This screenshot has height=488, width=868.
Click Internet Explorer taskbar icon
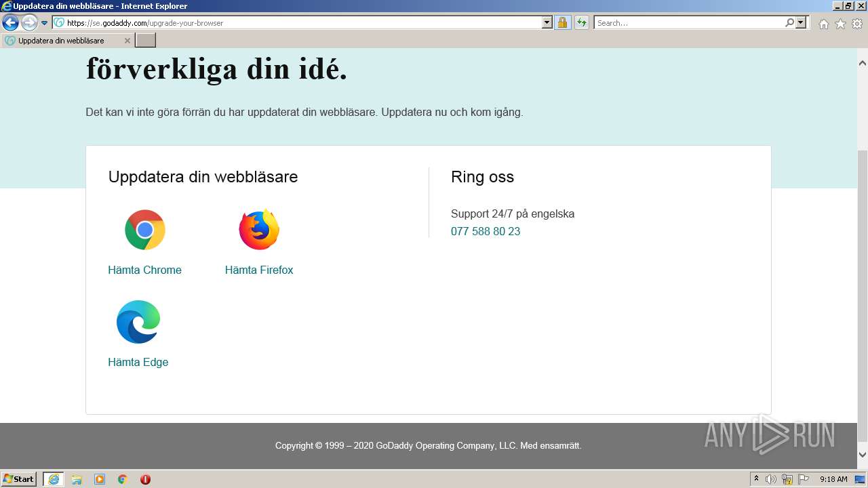tap(53, 479)
